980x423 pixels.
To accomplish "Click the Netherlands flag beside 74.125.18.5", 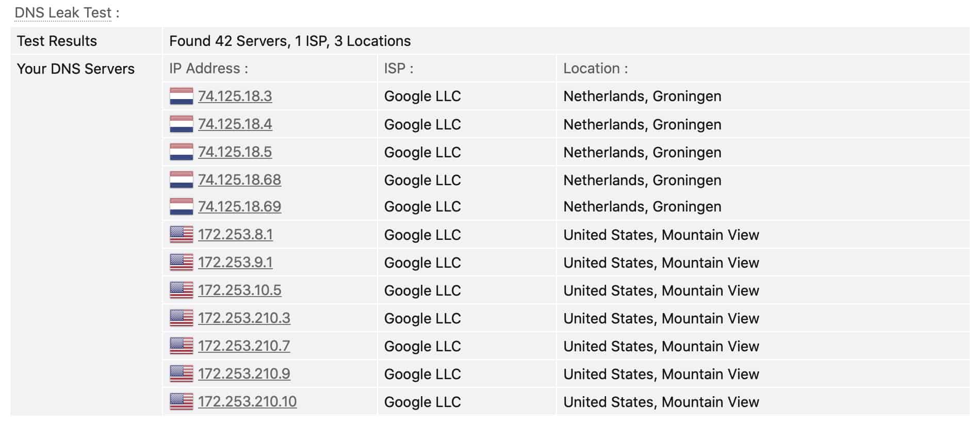I will tap(182, 152).
